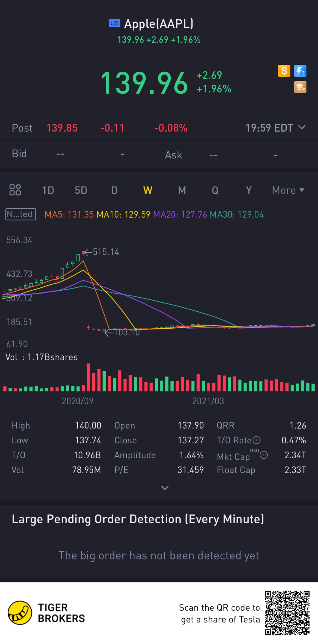Open the N...ted adjustment selector
The image size is (318, 644).
pyautogui.click(x=21, y=214)
